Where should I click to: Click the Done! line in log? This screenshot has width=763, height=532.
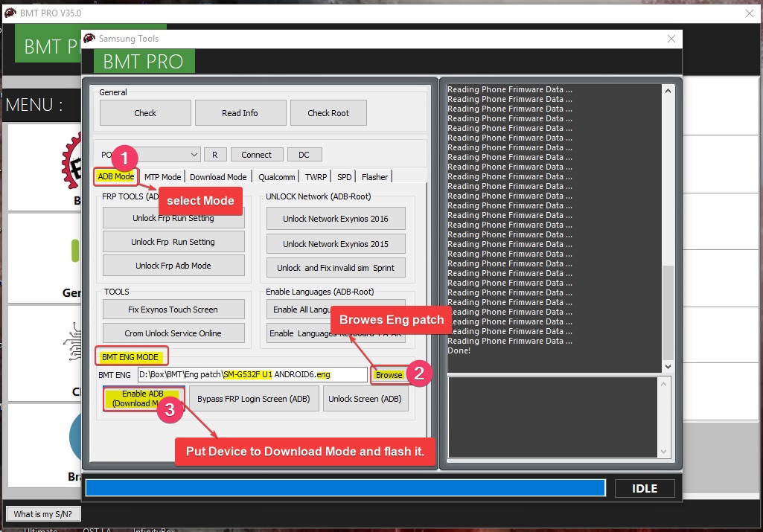click(459, 350)
